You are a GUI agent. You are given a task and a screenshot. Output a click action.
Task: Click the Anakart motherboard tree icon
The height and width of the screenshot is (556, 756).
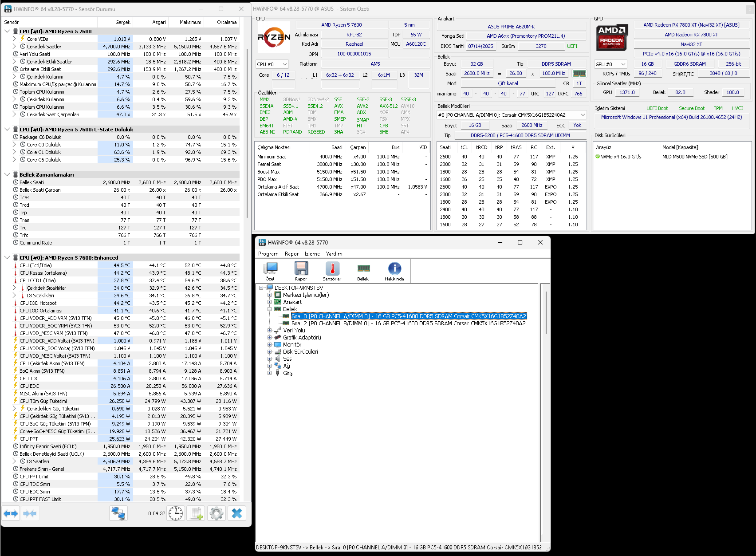[278, 302]
